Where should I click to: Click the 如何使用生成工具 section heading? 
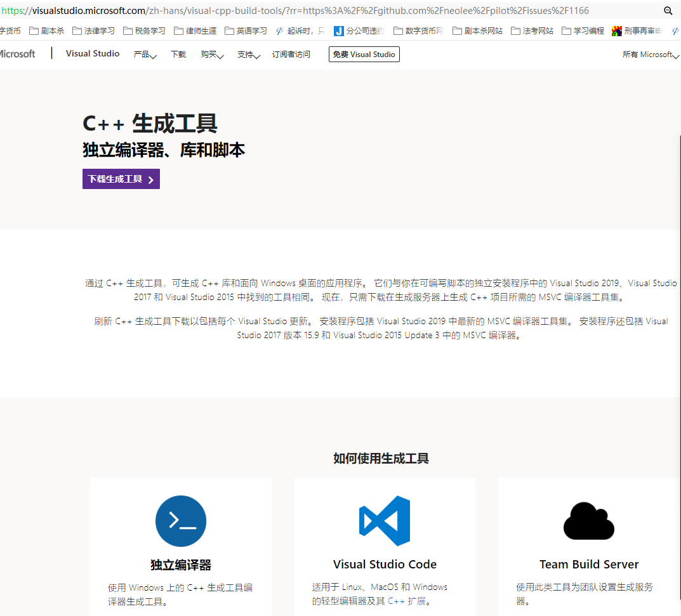(381, 459)
